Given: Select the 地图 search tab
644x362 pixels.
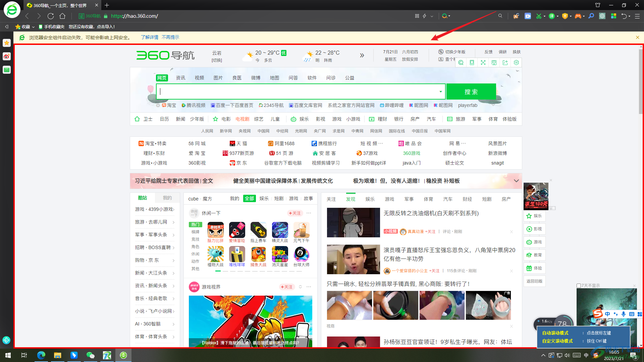Looking at the screenshot, I should click(x=274, y=78).
